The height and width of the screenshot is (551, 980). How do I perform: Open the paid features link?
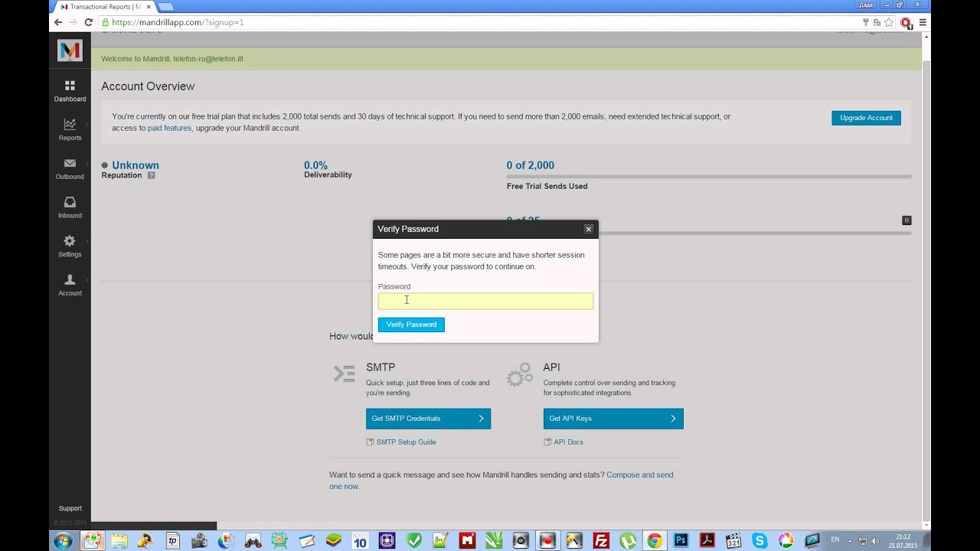click(x=169, y=128)
